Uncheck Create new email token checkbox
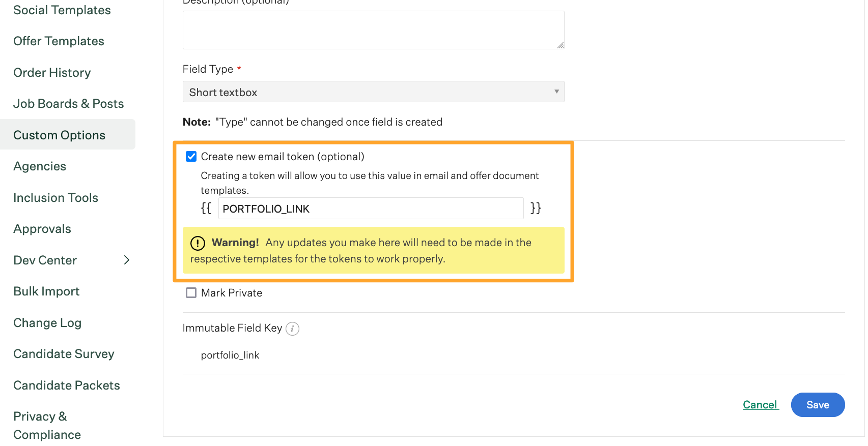 coord(191,157)
